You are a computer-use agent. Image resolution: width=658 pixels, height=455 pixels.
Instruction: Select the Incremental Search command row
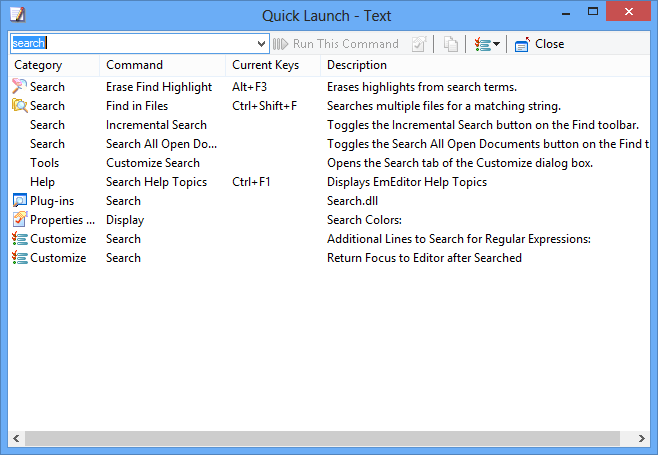click(329, 125)
